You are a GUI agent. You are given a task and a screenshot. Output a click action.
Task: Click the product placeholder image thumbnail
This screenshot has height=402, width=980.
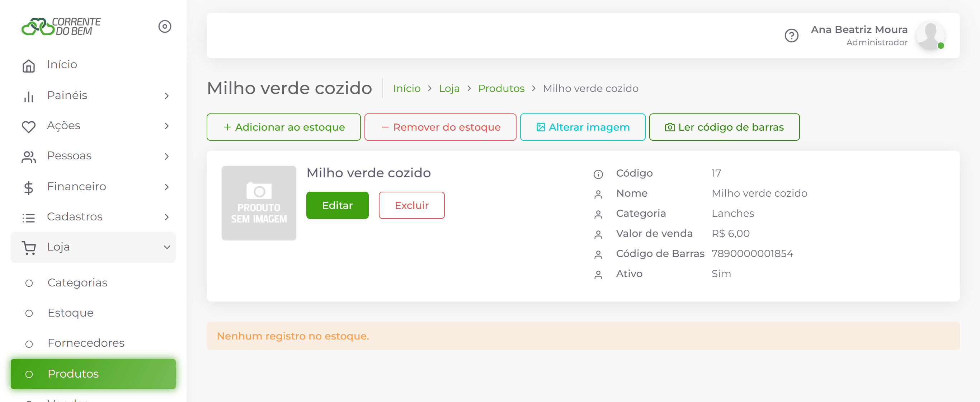(259, 203)
